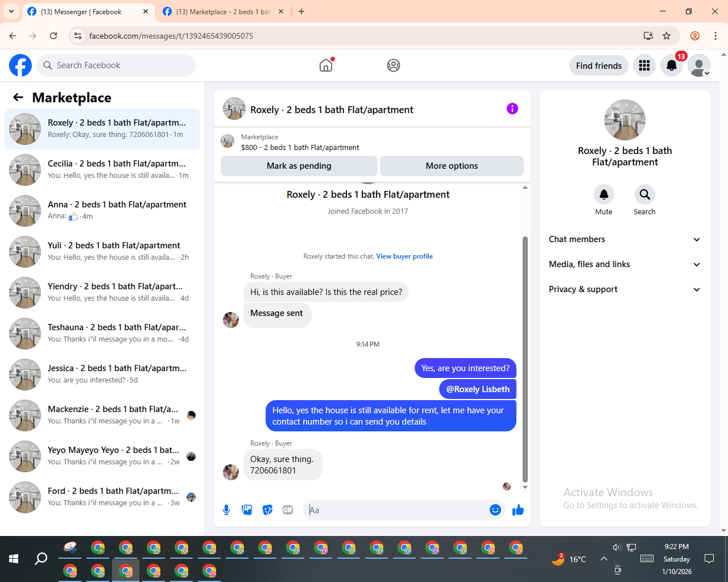Open the GIF picker icon
Screen dimensions: 728x582
click(x=288, y=510)
